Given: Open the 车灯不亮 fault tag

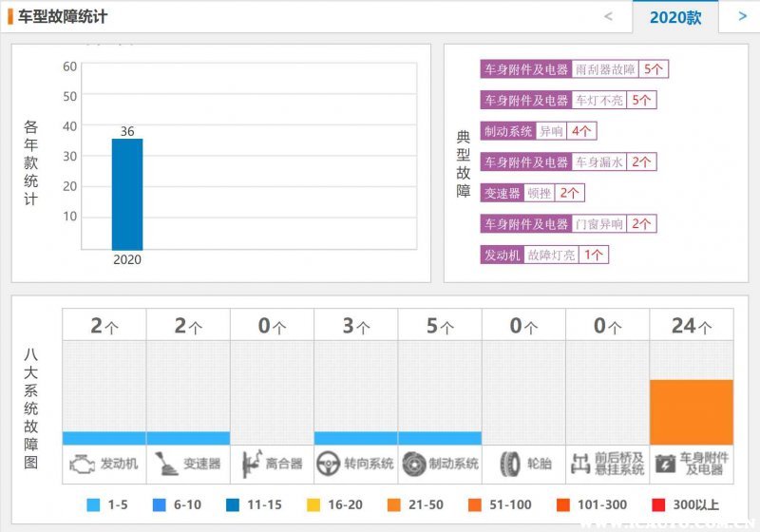Looking at the screenshot, I should 598,100.
